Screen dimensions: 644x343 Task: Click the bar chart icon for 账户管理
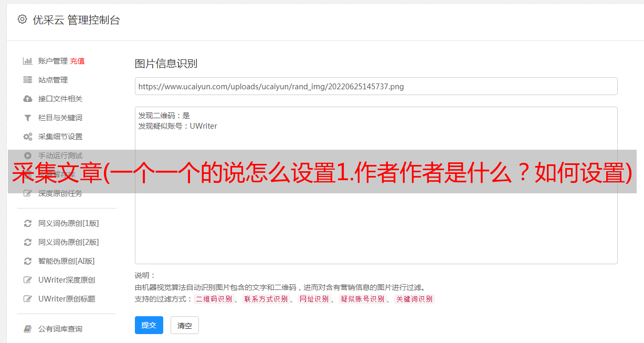point(28,61)
